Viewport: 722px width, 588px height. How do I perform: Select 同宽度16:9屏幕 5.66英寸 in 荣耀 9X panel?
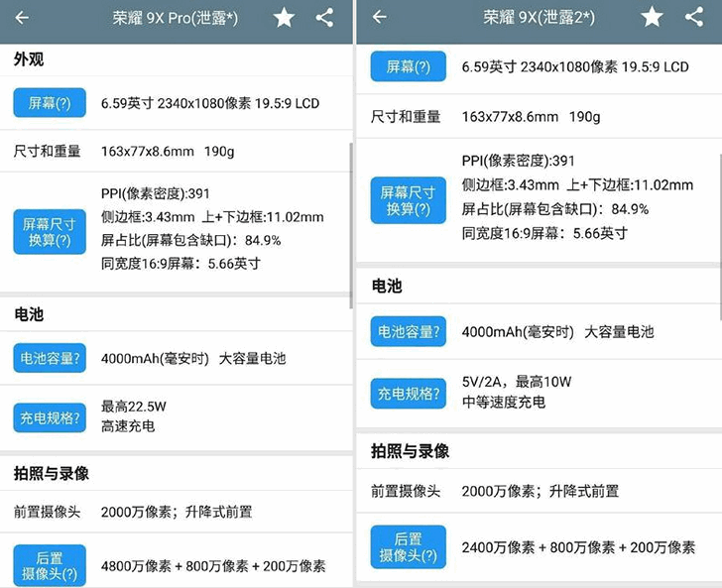pos(544,233)
